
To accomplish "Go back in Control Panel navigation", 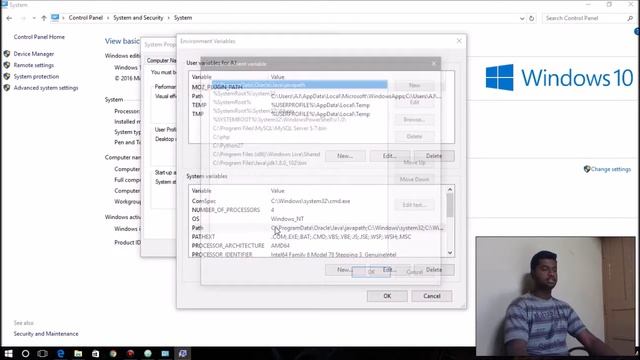I will tap(9, 18).
